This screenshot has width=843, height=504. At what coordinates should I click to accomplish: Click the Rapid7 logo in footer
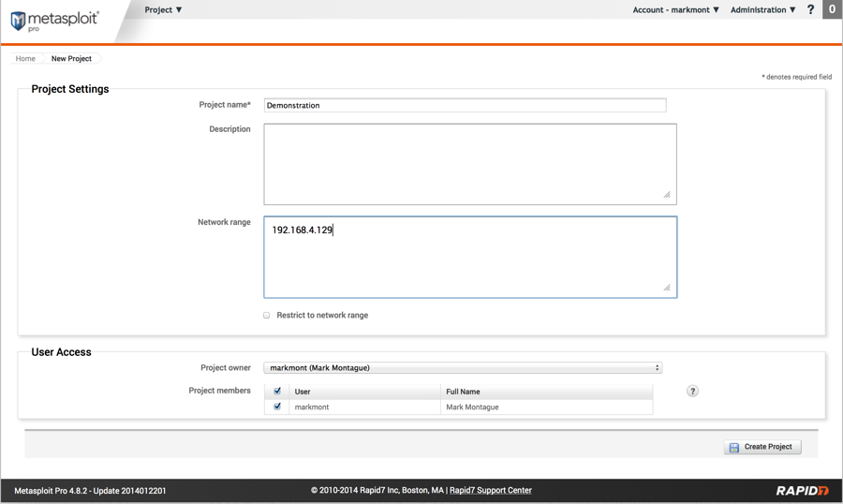pos(802,490)
